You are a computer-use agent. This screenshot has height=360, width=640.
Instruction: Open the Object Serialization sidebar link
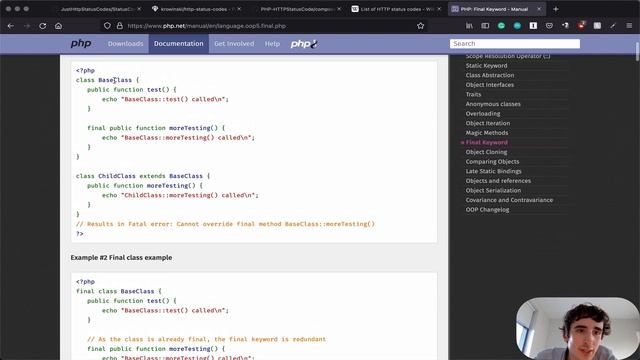pyautogui.click(x=493, y=190)
